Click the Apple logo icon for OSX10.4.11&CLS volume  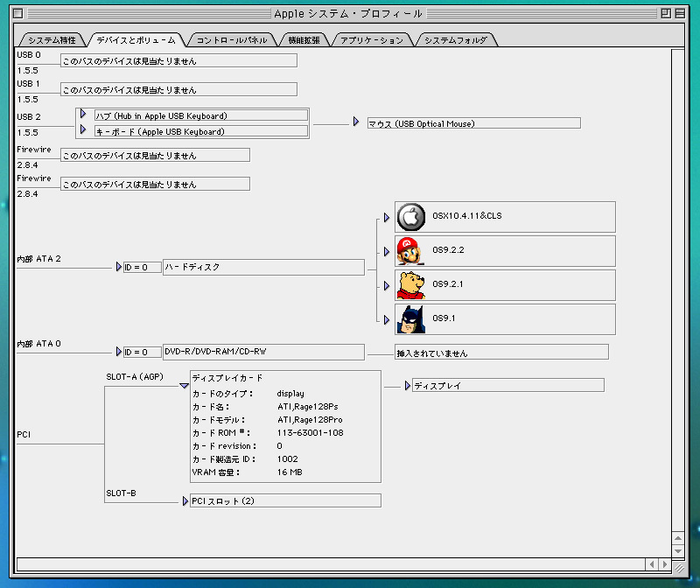coord(410,217)
